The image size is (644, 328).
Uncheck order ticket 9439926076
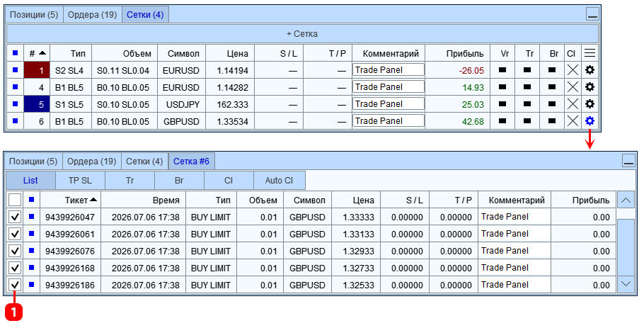click(x=15, y=251)
